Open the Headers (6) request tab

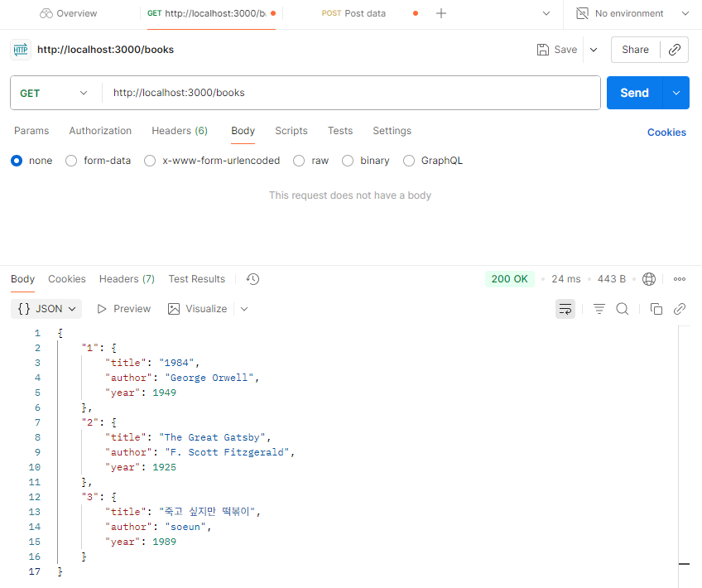[x=180, y=131]
